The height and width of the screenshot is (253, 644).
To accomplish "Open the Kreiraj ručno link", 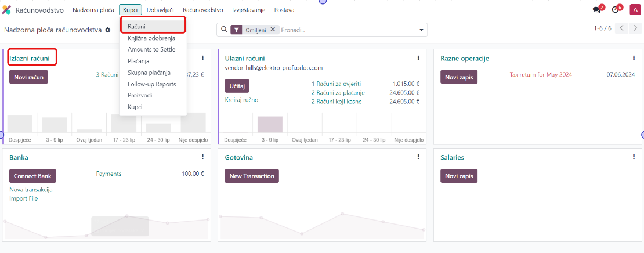I will (241, 100).
